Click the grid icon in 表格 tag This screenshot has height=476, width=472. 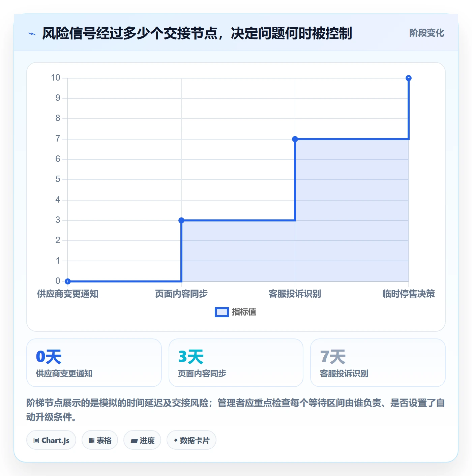pyautogui.click(x=91, y=441)
